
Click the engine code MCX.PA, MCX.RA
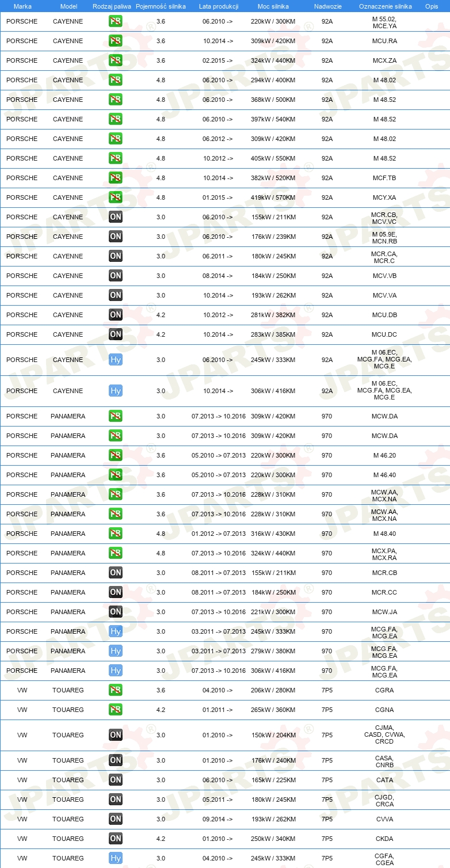pyautogui.click(x=384, y=554)
